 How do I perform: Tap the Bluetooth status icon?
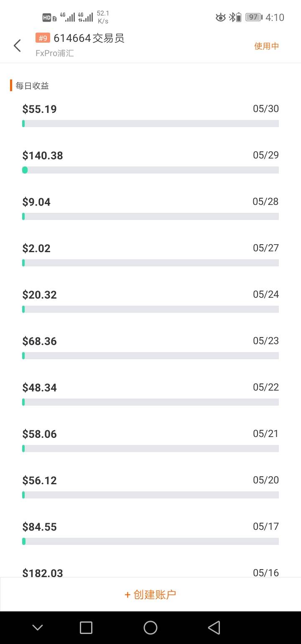[231, 17]
